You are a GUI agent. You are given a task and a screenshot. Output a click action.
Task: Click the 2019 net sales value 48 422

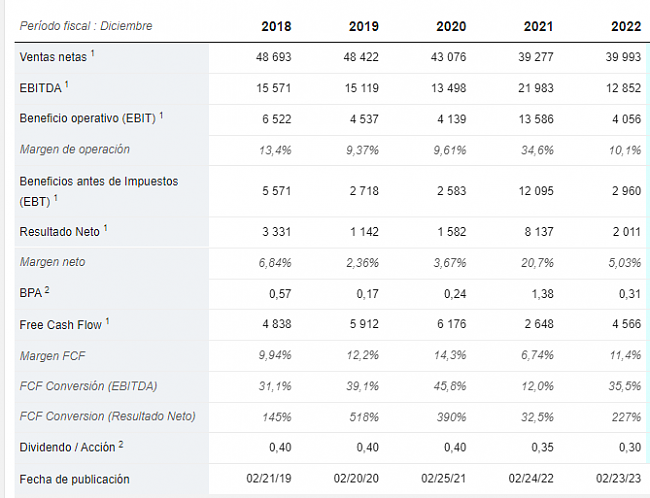[361, 57]
